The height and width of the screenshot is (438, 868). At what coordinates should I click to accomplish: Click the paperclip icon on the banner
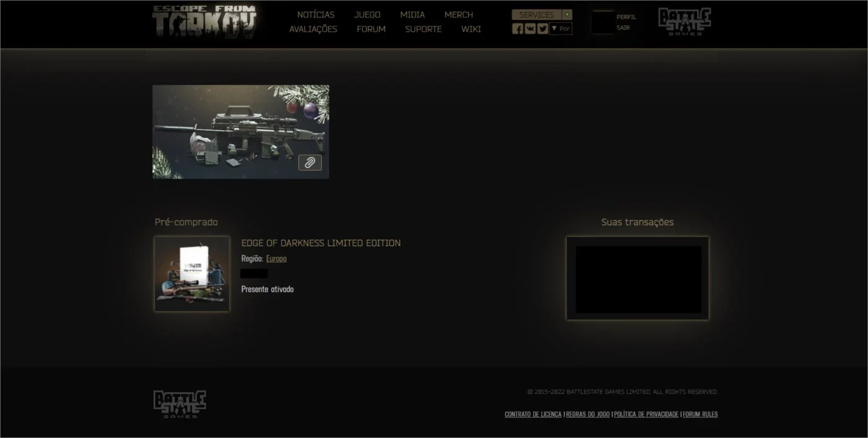[x=310, y=162]
